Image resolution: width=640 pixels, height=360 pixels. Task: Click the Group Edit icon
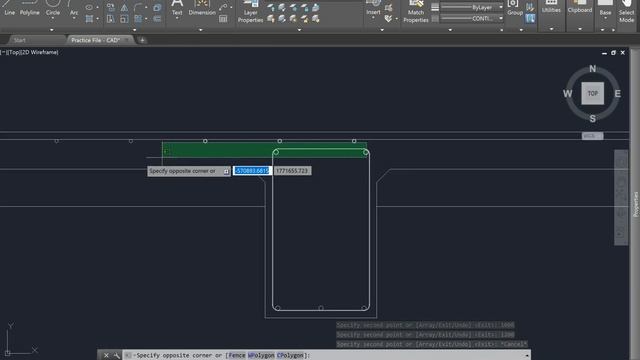(x=530, y=7)
